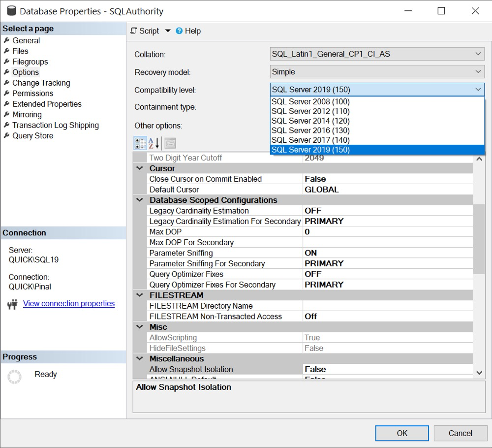The height and width of the screenshot is (448, 492).
Task: Select the Max DOP value field
Action: (x=388, y=232)
